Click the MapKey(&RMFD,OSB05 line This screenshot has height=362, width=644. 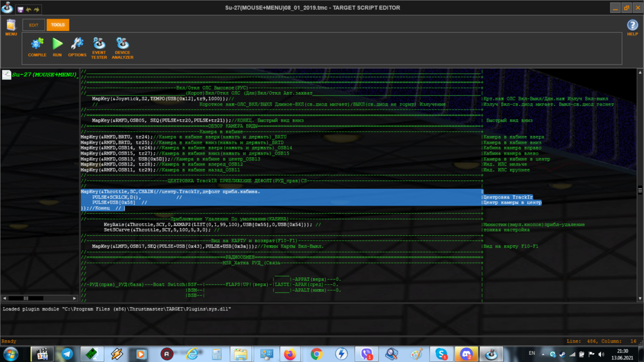pyautogui.click(x=198, y=120)
